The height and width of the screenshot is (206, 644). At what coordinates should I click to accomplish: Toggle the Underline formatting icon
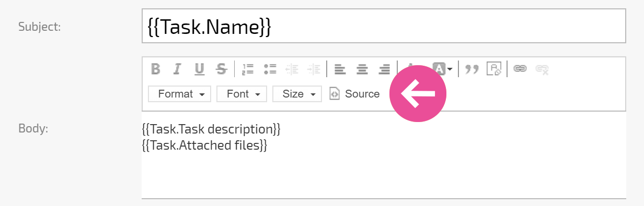click(199, 69)
